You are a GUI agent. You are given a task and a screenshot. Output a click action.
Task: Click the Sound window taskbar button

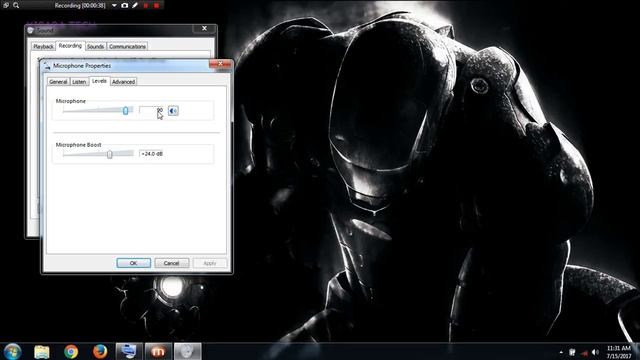187,351
